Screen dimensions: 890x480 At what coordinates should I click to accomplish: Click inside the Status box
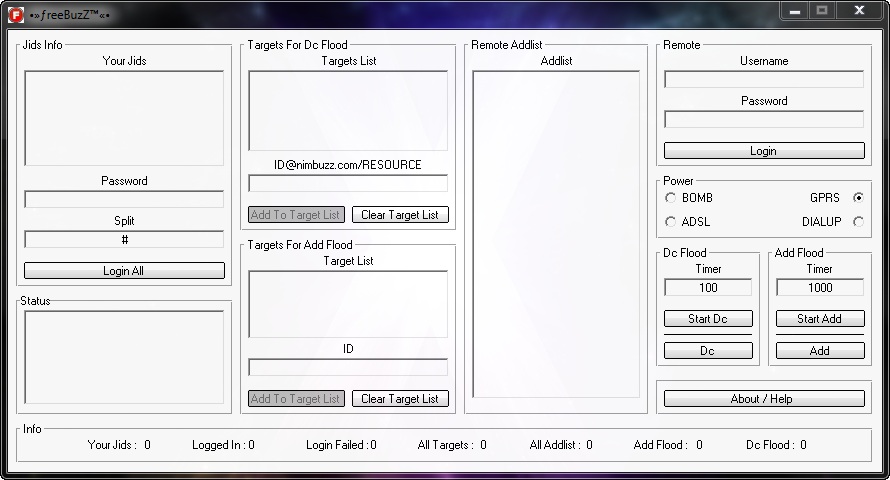click(x=124, y=357)
